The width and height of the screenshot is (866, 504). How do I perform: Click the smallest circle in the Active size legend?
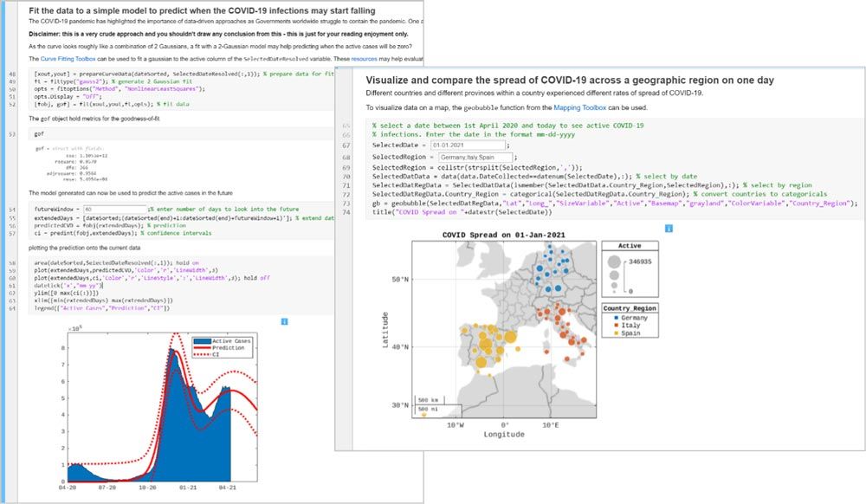pos(614,292)
